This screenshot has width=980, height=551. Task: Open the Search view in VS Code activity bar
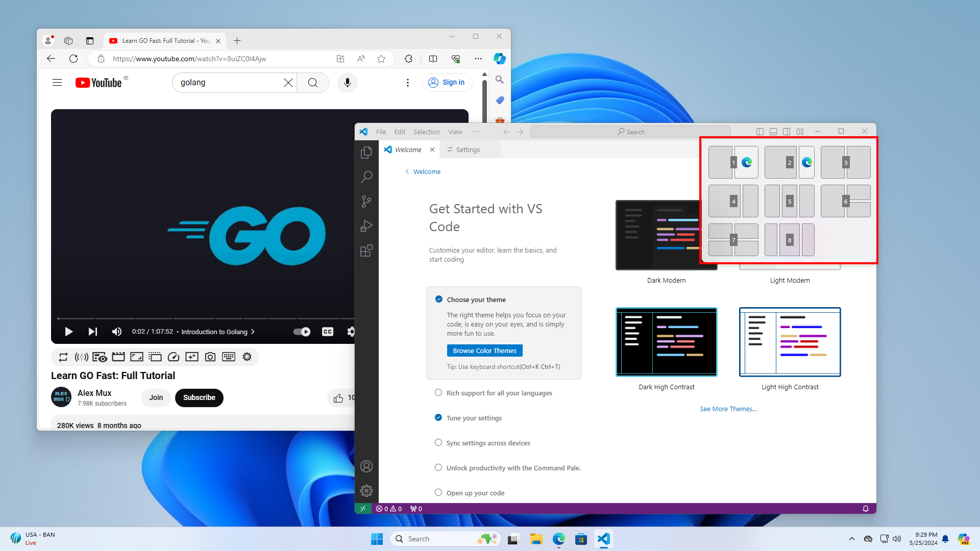click(366, 177)
